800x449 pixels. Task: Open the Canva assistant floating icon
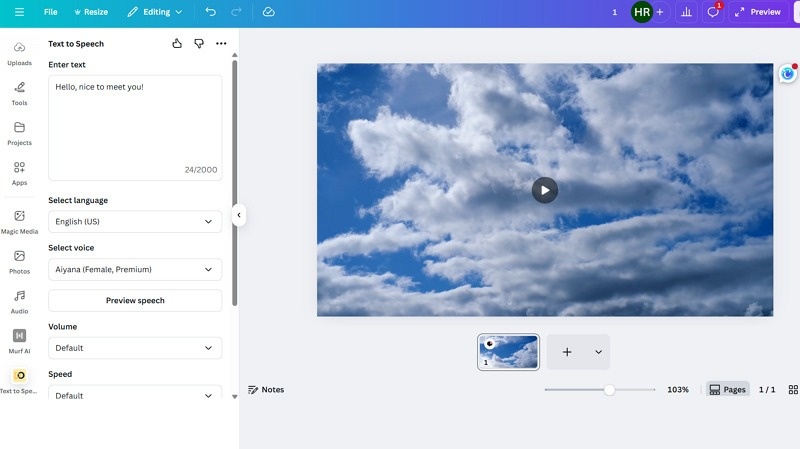tap(788, 73)
